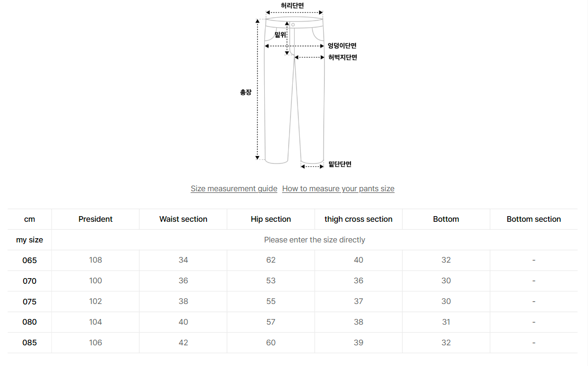Click the 밑단단면 label beside the pants hem

[340, 164]
